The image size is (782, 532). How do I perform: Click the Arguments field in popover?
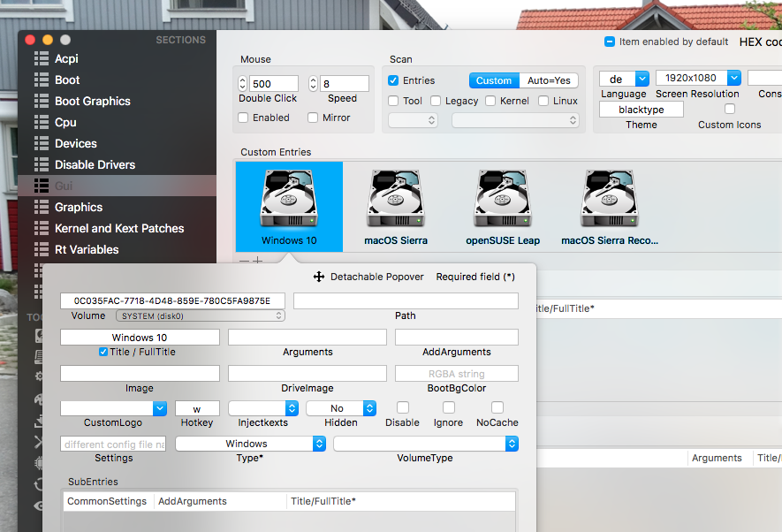point(307,337)
